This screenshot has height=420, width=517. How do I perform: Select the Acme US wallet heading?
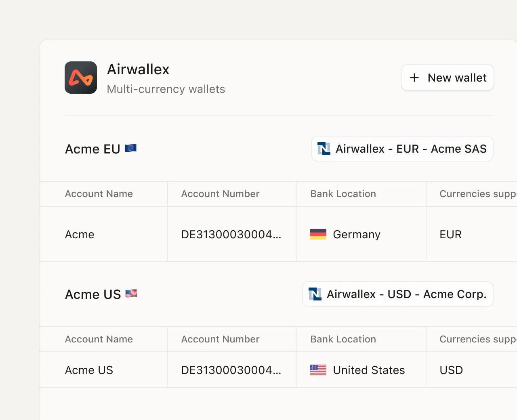point(93,294)
